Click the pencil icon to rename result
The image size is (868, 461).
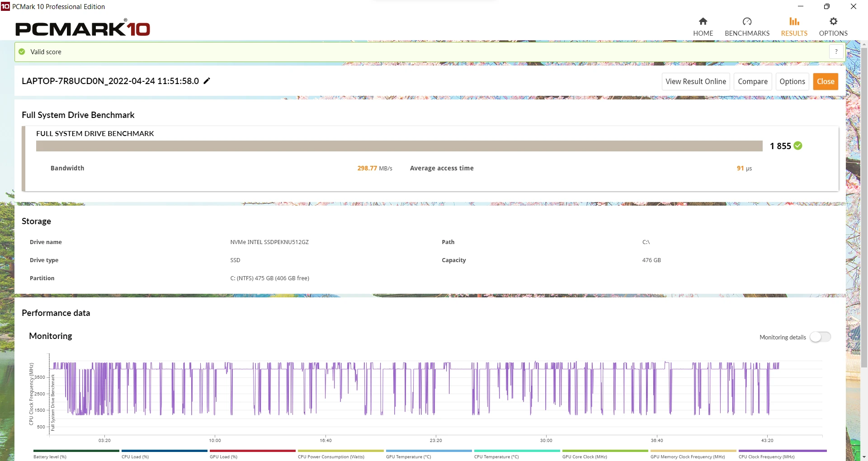click(207, 81)
